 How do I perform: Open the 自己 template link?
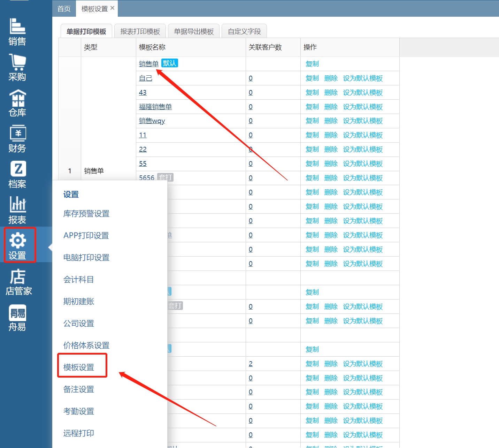(146, 78)
